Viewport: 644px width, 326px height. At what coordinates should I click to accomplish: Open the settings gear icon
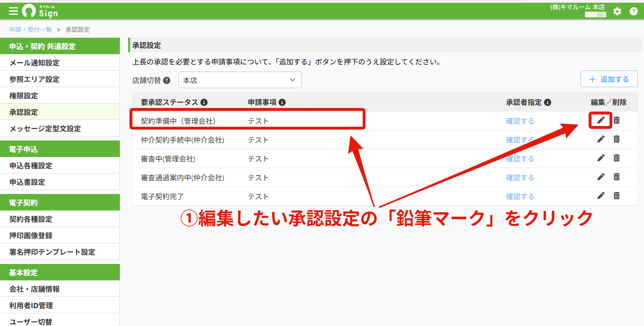[x=617, y=11]
